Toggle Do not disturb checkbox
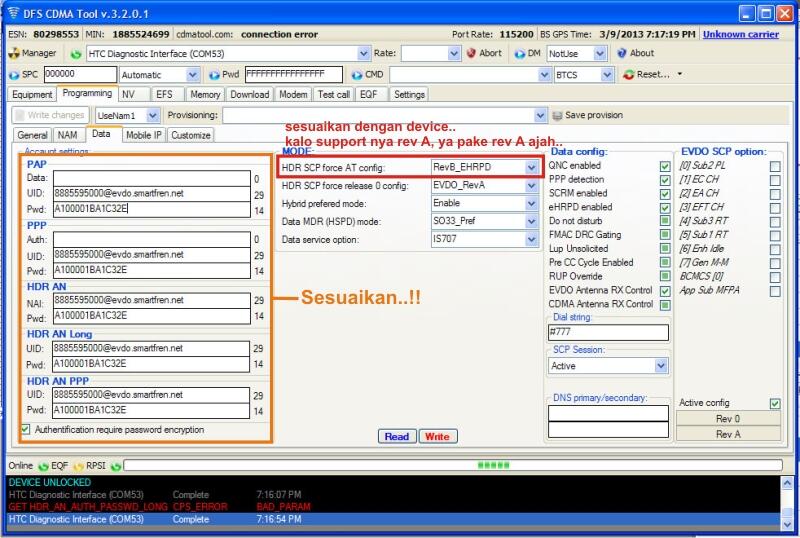The height and width of the screenshot is (538, 800). point(664,222)
